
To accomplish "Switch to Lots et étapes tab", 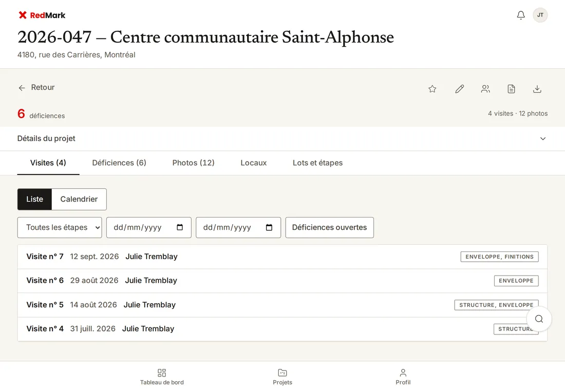I will tap(317, 163).
